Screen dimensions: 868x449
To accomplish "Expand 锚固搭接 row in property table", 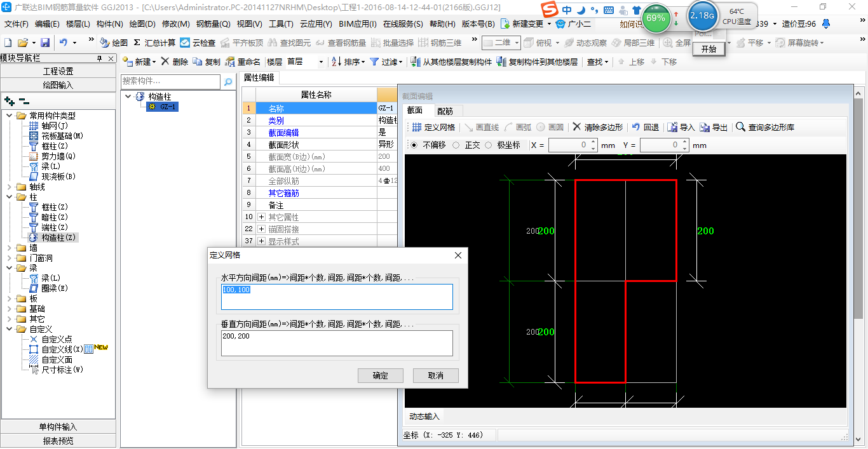I will click(262, 229).
